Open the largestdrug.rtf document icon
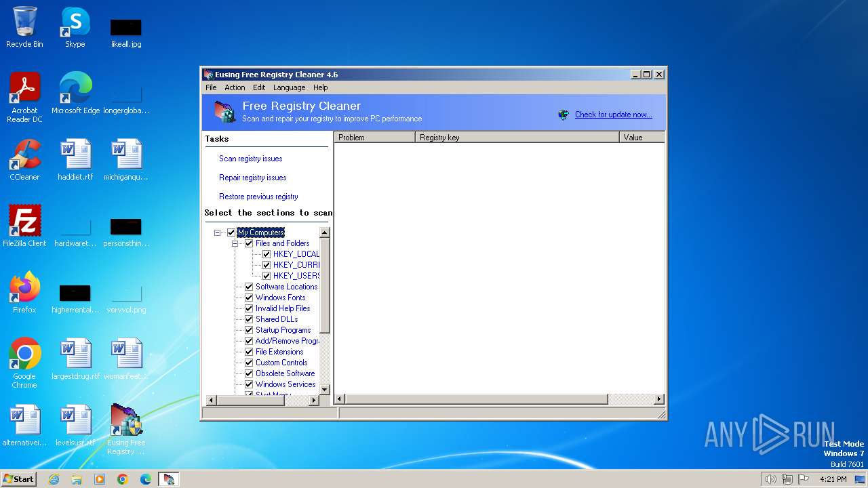The image size is (868, 488). tap(75, 359)
